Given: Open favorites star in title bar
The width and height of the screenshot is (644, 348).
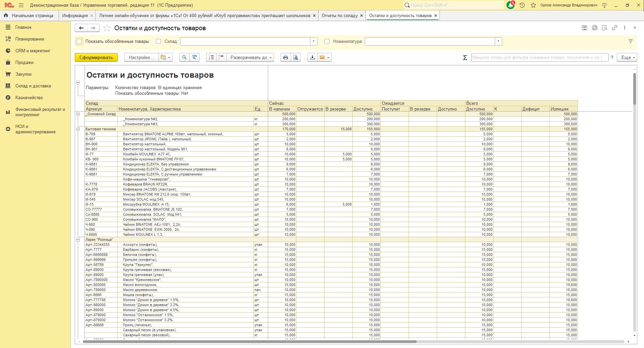Looking at the screenshot, I should [x=533, y=5].
